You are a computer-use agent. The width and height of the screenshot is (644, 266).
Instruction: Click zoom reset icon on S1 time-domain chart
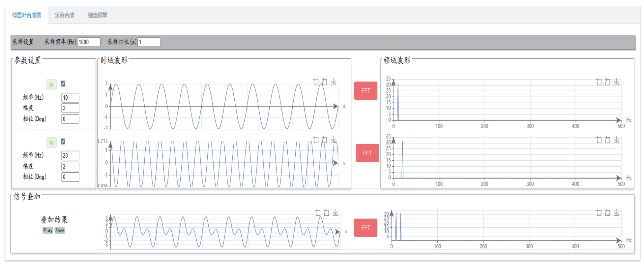click(325, 82)
